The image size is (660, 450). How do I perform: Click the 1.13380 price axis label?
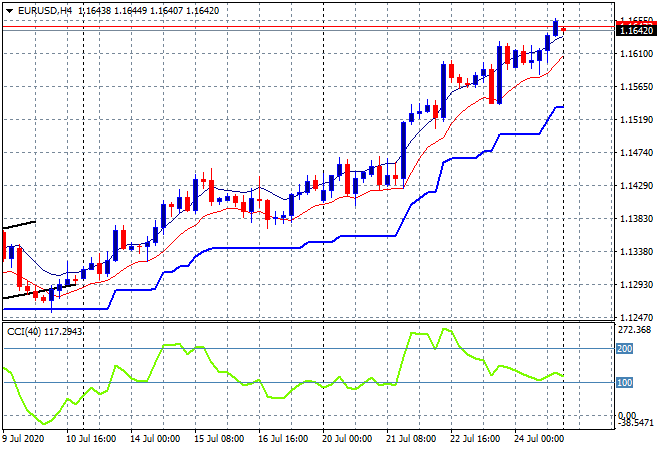(x=636, y=252)
